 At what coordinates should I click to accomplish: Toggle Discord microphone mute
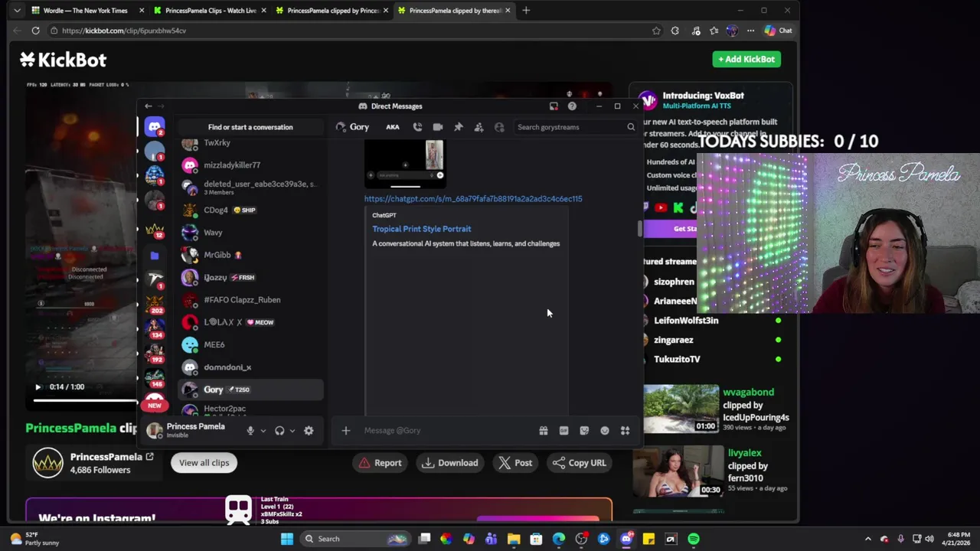tap(250, 431)
